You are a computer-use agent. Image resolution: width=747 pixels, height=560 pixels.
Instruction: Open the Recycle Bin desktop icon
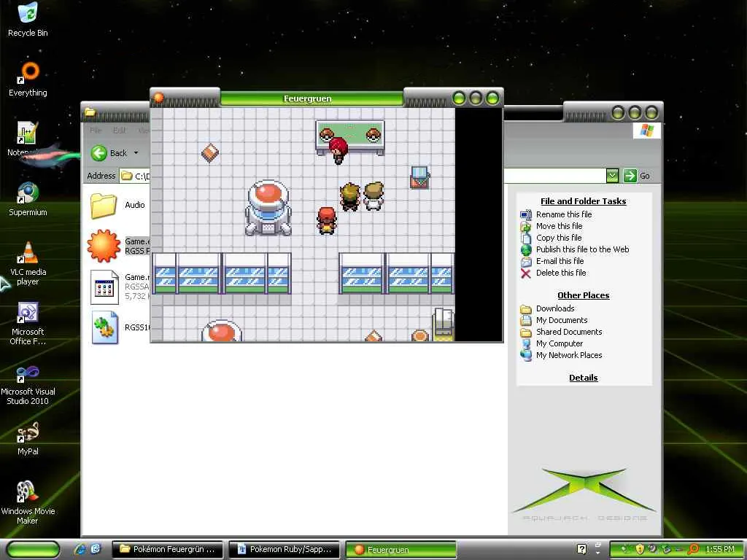(x=28, y=19)
